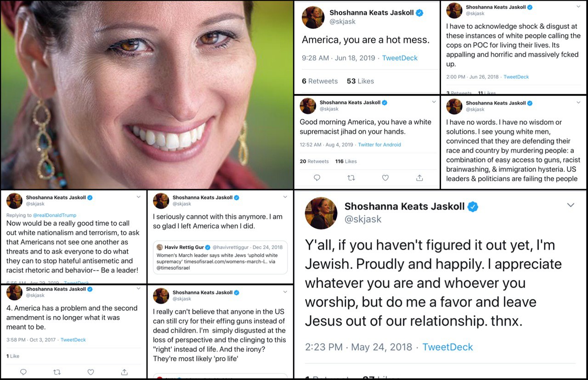Click reply icon under second amendment tweet
588x380 pixels.
point(23,372)
